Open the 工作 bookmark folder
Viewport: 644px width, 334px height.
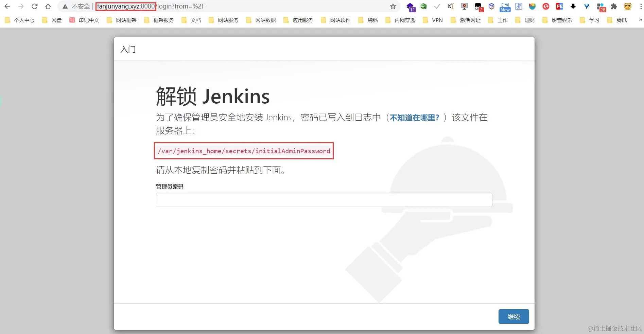(x=498, y=20)
